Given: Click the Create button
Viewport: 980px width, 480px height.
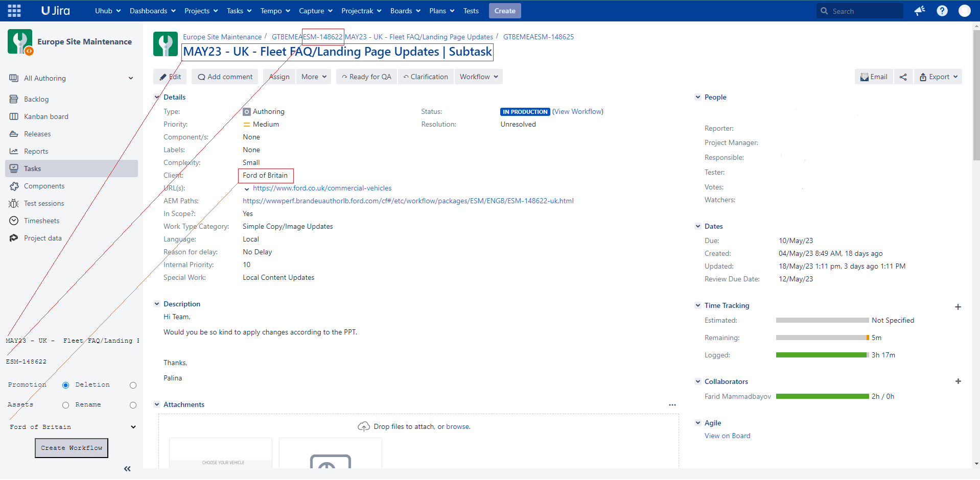Looking at the screenshot, I should point(505,11).
